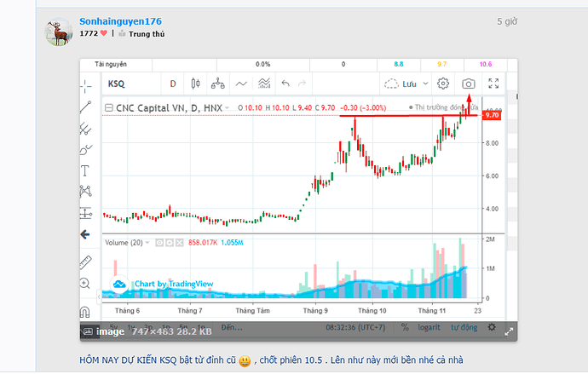The width and height of the screenshot is (588, 374).
Task: Toggle the tự động auto scale
Action: click(464, 327)
